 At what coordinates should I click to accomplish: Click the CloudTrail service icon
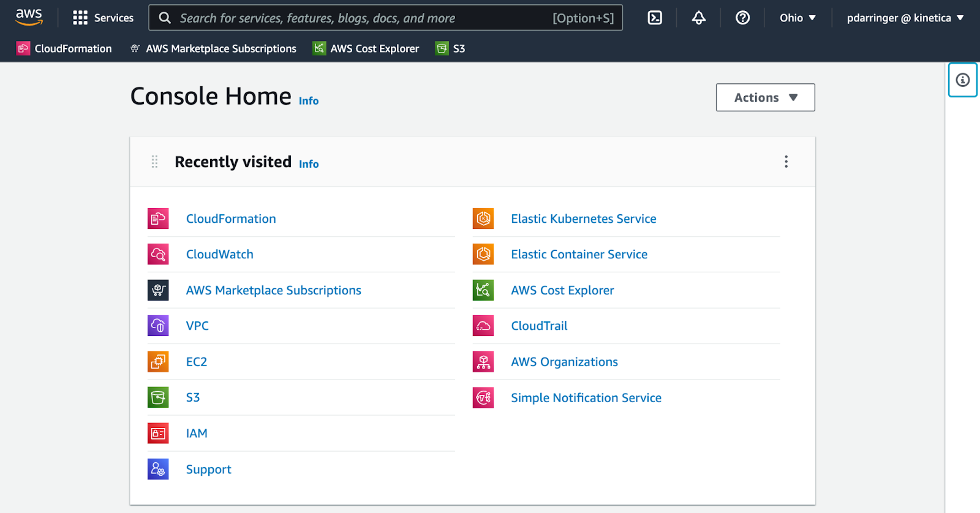coord(483,326)
